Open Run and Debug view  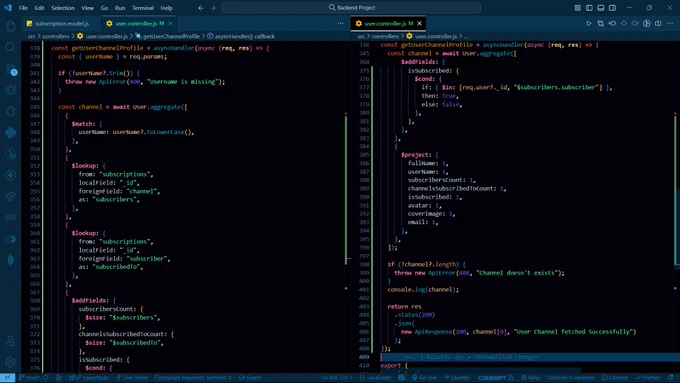(x=10, y=90)
